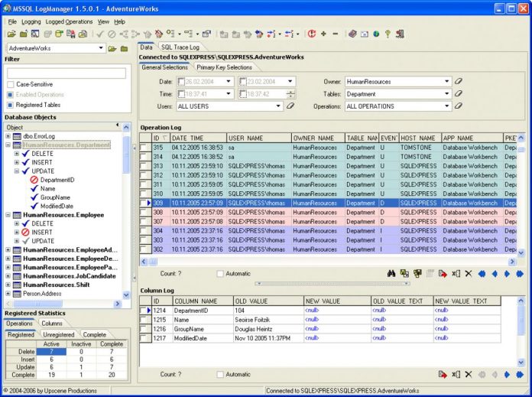Open the Owner dropdown showing HumanResources
Image resolution: width=532 pixels, height=397 pixels.
tap(447, 82)
